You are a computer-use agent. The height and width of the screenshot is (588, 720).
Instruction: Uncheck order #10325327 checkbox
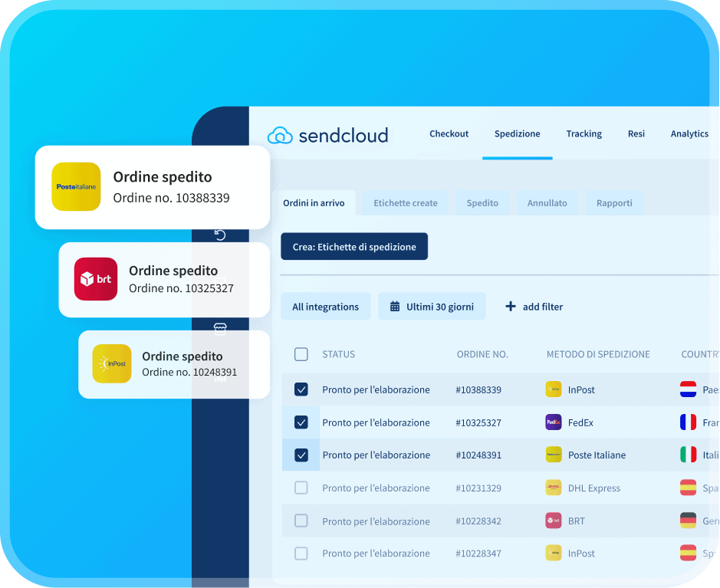[301, 422]
